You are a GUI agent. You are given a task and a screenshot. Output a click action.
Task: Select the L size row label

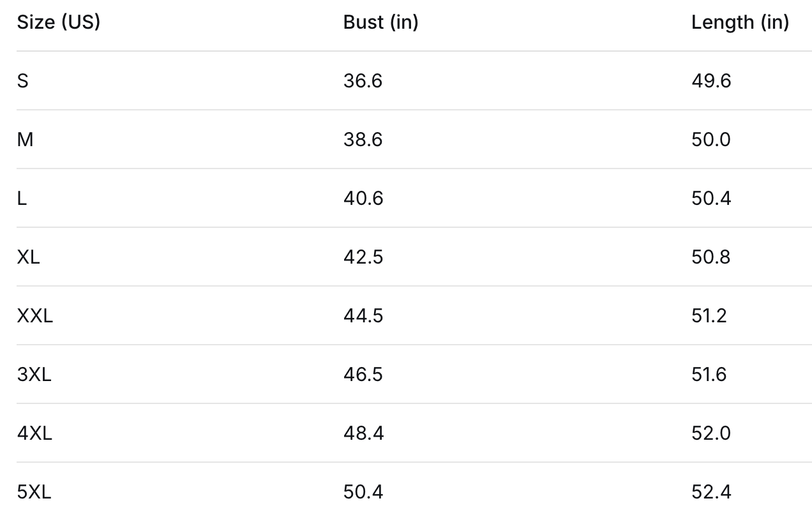(x=22, y=199)
